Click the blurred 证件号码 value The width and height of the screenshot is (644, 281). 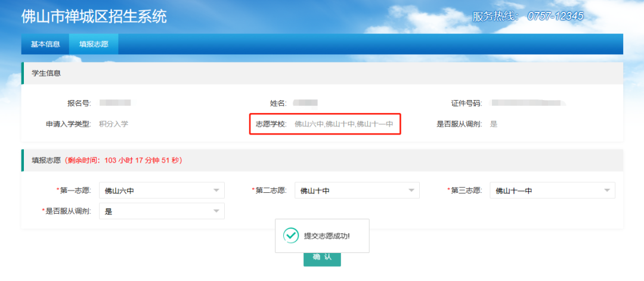[525, 104]
